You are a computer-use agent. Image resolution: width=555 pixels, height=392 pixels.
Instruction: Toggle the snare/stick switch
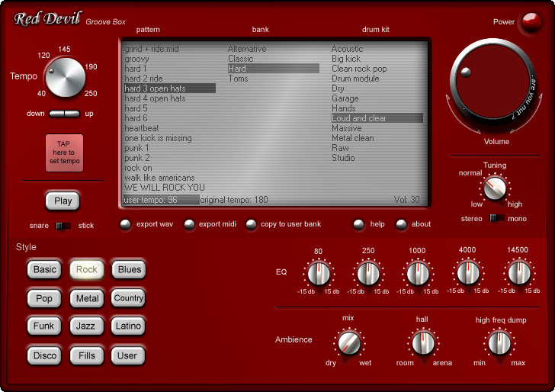click(64, 226)
